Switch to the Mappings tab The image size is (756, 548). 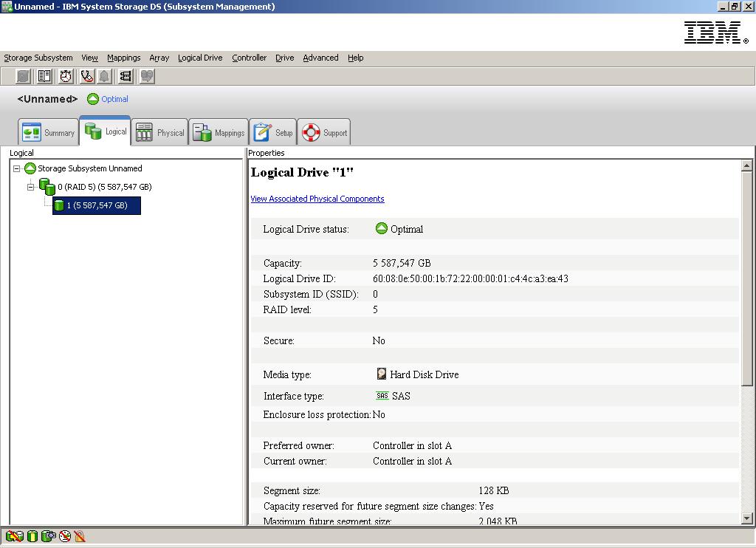(219, 133)
